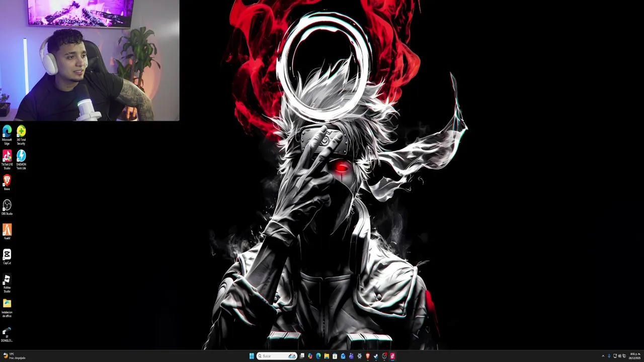
Task: Open Steam from the taskbar
Action: click(376, 356)
